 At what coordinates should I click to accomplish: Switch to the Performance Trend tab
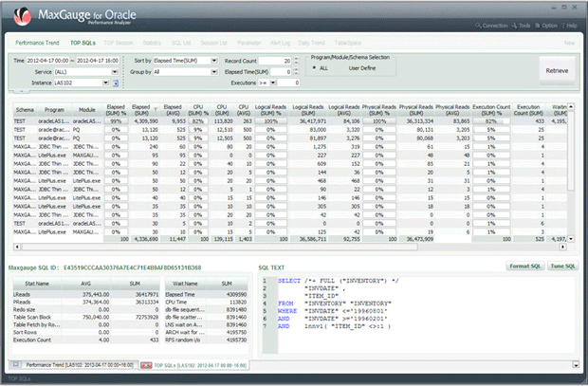pos(37,43)
